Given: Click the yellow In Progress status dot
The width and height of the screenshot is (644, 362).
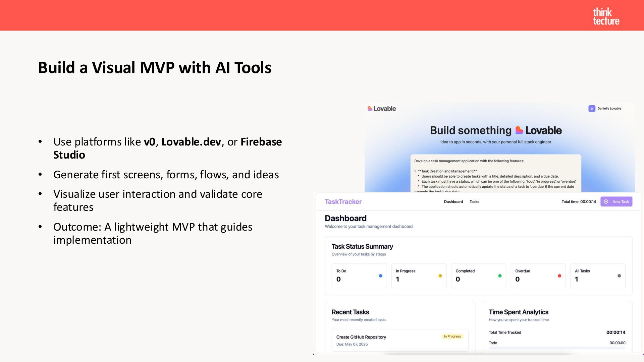Looking at the screenshot, I should click(x=440, y=276).
